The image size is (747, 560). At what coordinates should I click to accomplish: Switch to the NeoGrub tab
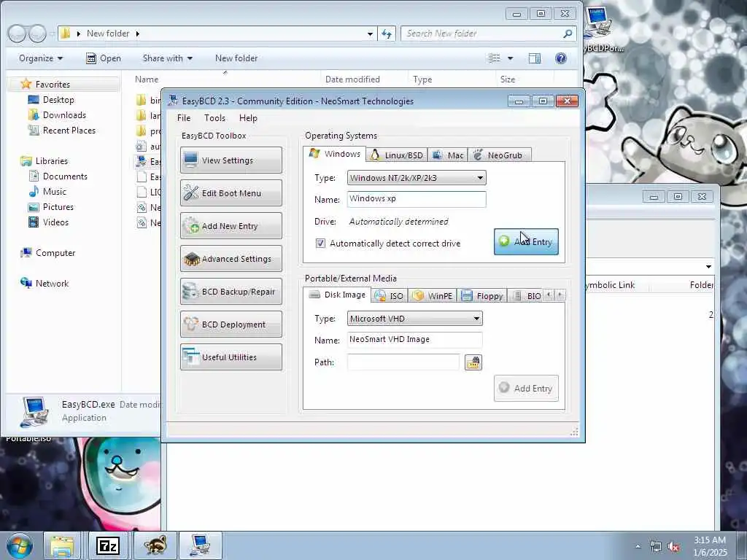499,155
